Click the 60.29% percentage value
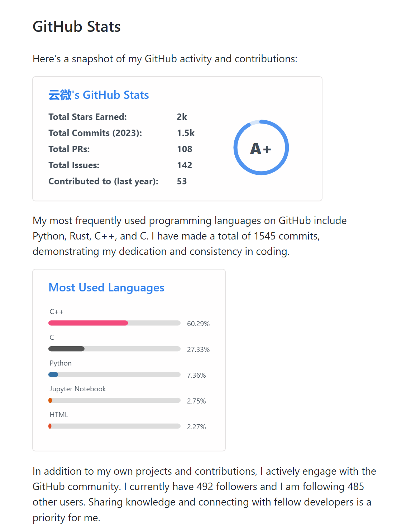This screenshot has height=532, width=411. click(198, 324)
